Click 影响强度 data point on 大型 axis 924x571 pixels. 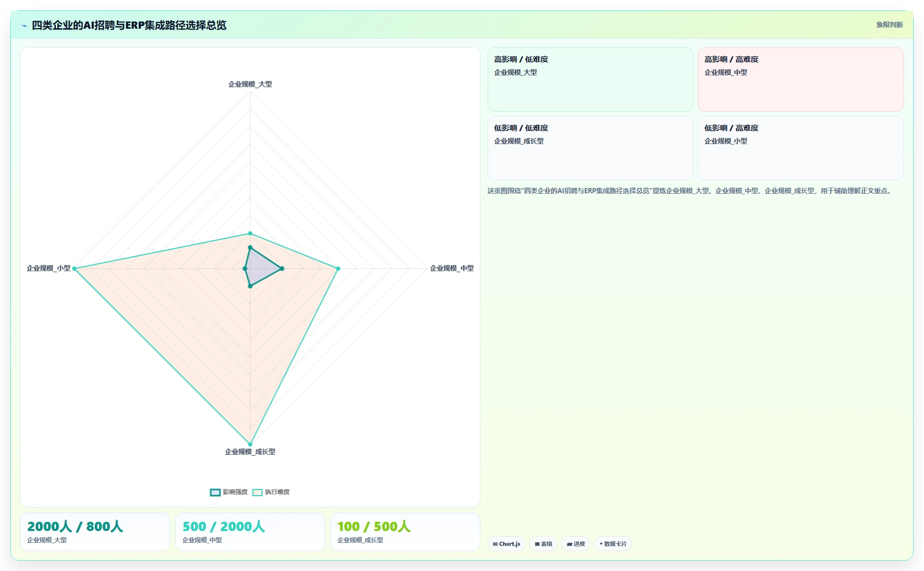(250, 248)
